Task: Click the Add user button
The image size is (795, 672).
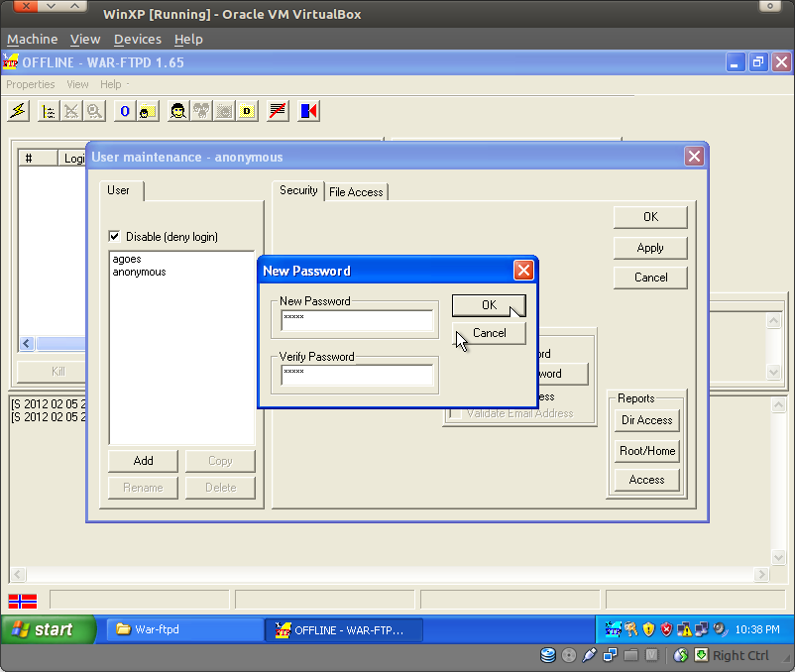Action: (143, 461)
